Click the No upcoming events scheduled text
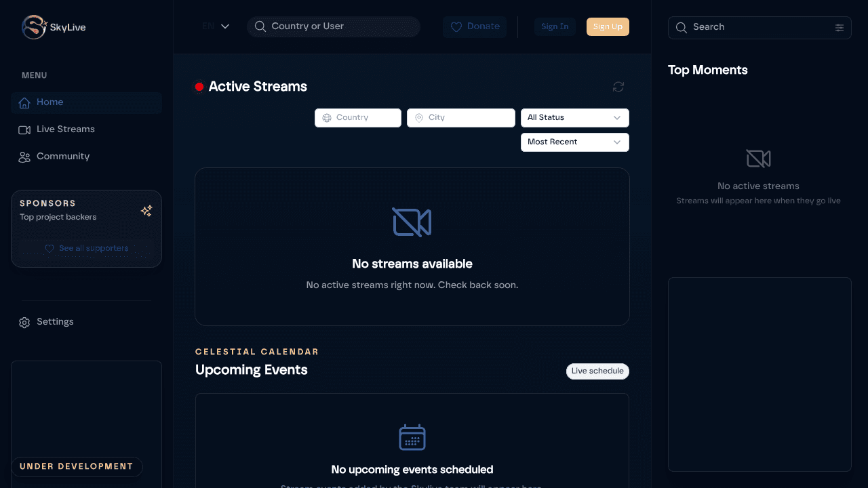Image resolution: width=868 pixels, height=488 pixels. [412, 470]
